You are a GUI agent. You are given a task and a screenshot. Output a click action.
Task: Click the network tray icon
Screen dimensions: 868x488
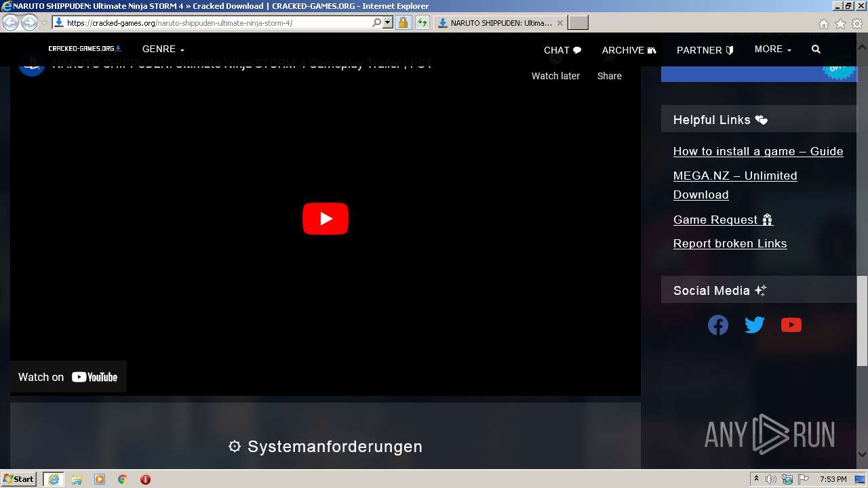787,479
